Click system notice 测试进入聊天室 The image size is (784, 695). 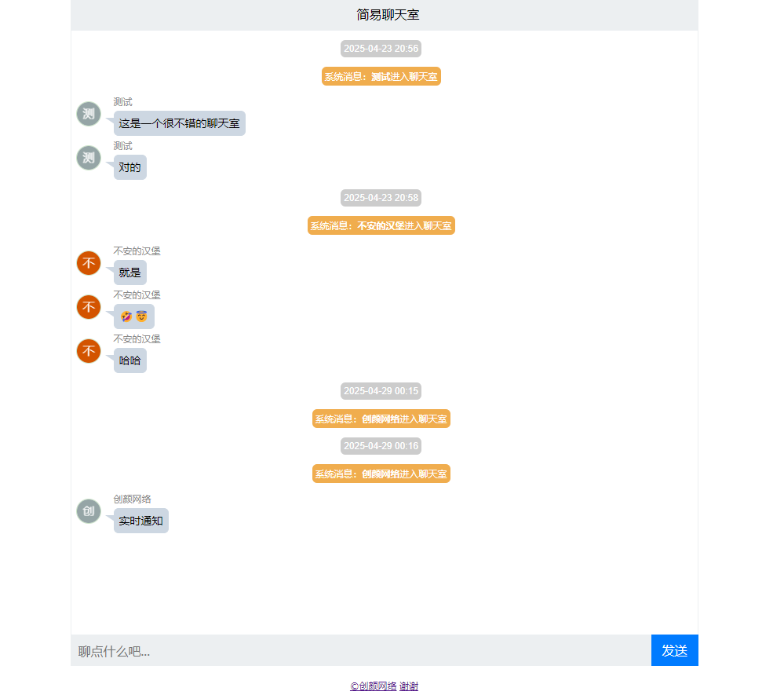click(381, 76)
